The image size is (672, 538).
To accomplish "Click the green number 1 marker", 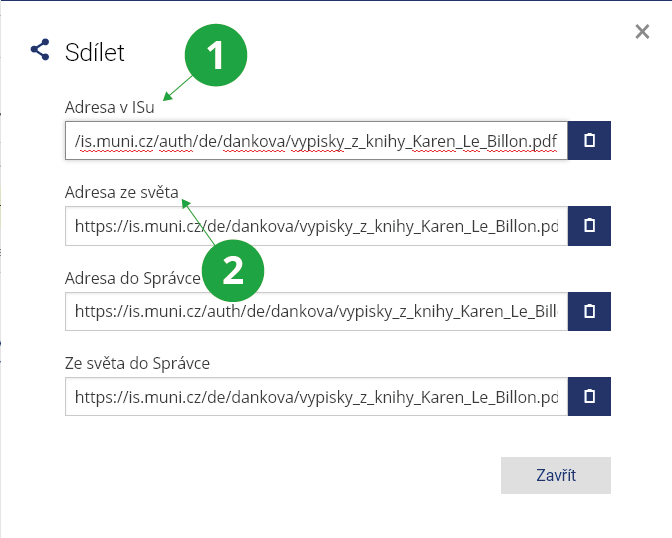I will point(217,56).
